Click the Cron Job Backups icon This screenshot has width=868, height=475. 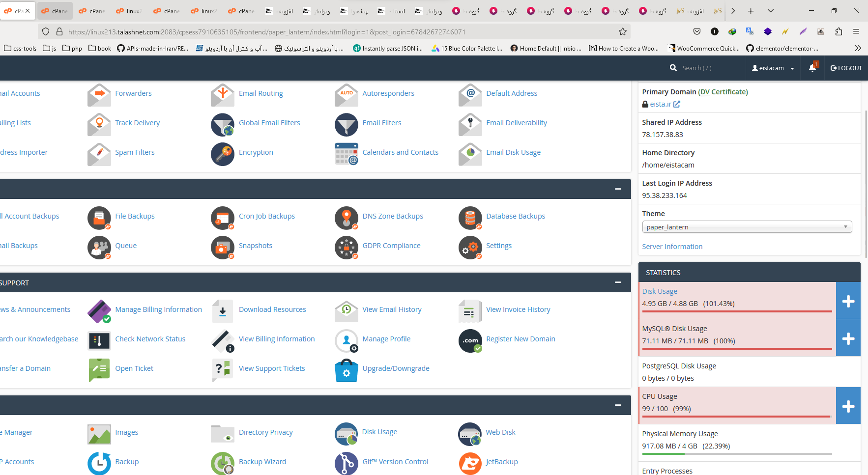(x=223, y=218)
